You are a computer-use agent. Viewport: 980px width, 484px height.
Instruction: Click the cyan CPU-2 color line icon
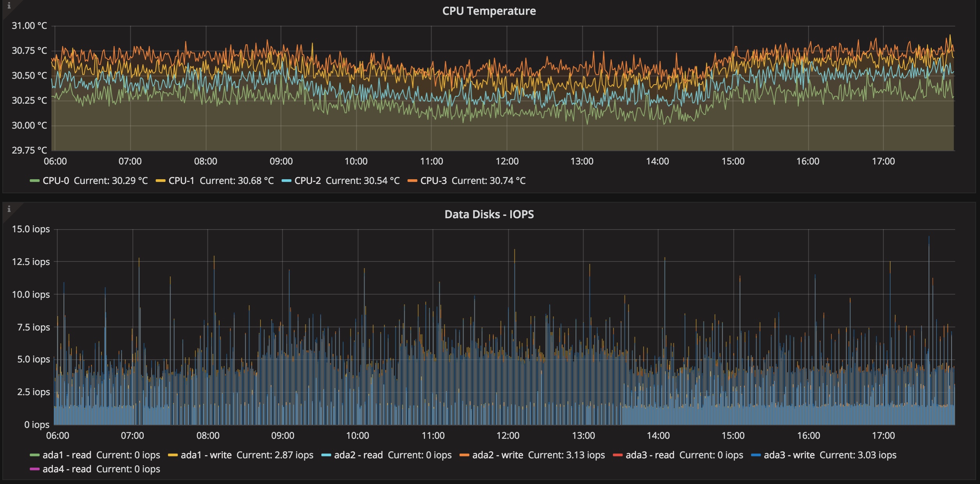[x=286, y=181]
